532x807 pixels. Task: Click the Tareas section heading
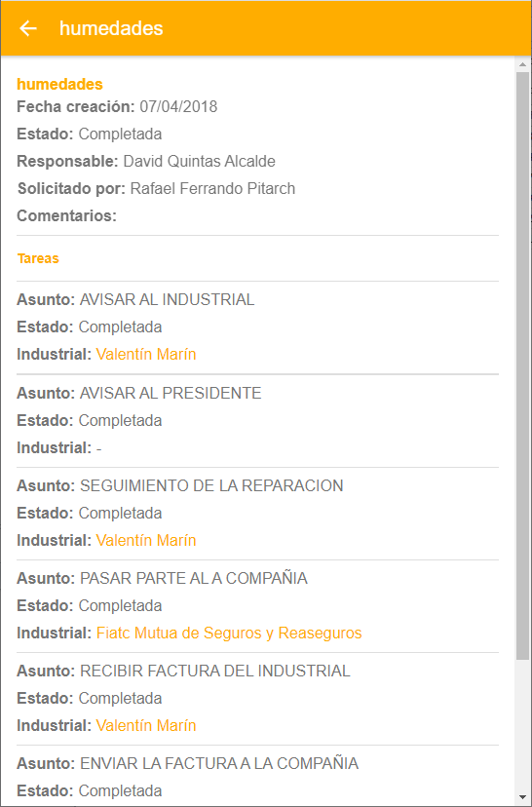tap(38, 258)
